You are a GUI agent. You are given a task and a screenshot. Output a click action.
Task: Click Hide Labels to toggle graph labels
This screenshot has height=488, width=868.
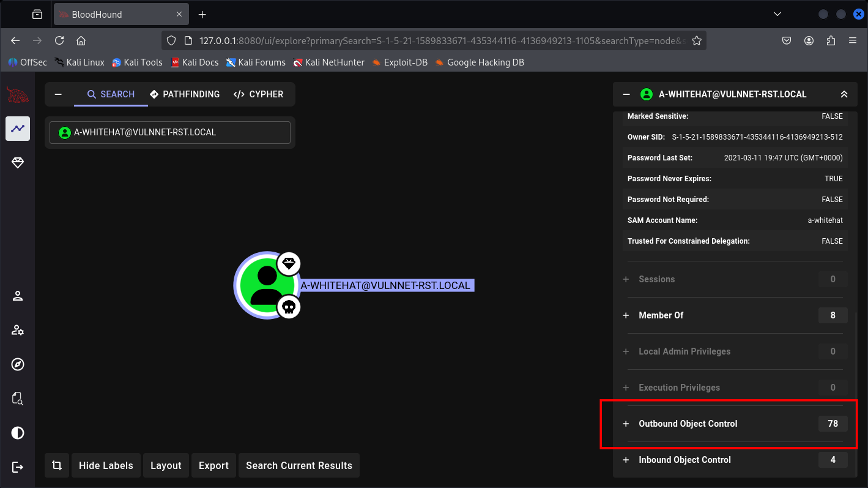click(x=106, y=465)
